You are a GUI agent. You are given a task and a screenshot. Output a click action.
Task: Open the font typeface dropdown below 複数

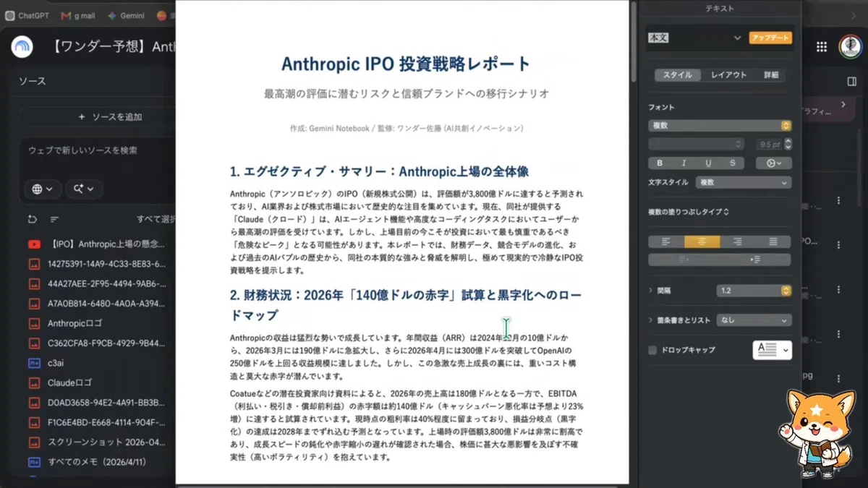click(x=696, y=144)
